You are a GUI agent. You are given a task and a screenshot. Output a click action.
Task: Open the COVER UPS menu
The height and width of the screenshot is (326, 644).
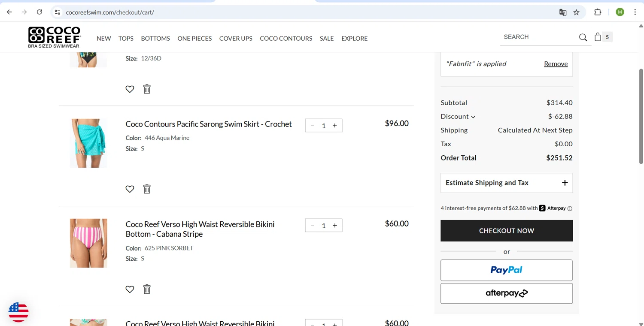pyautogui.click(x=236, y=38)
